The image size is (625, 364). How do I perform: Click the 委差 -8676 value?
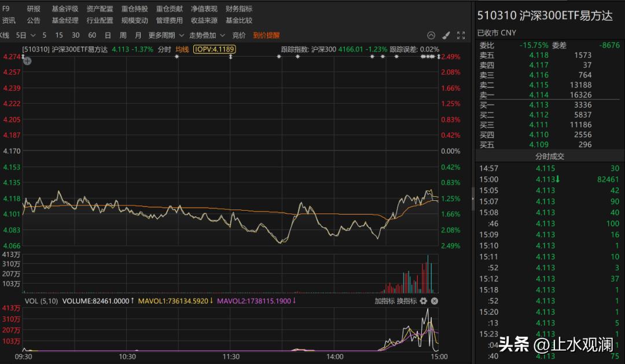coord(611,46)
